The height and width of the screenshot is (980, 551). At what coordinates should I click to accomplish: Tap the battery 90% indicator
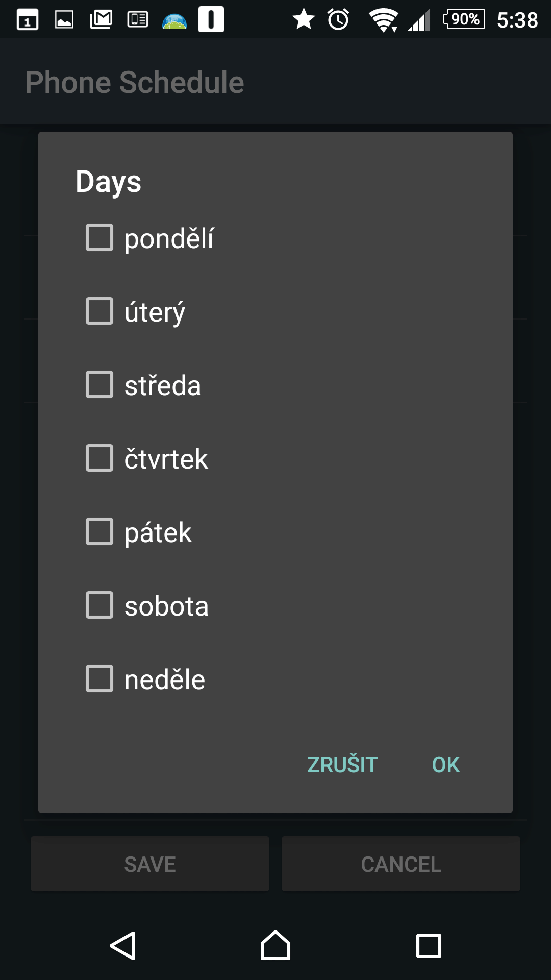[x=464, y=19]
